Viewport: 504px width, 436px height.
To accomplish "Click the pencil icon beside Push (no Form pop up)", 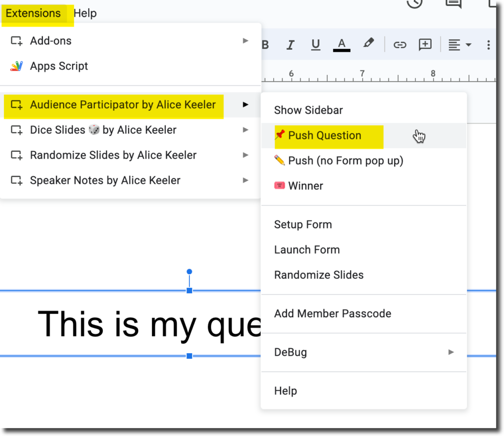I will 280,160.
